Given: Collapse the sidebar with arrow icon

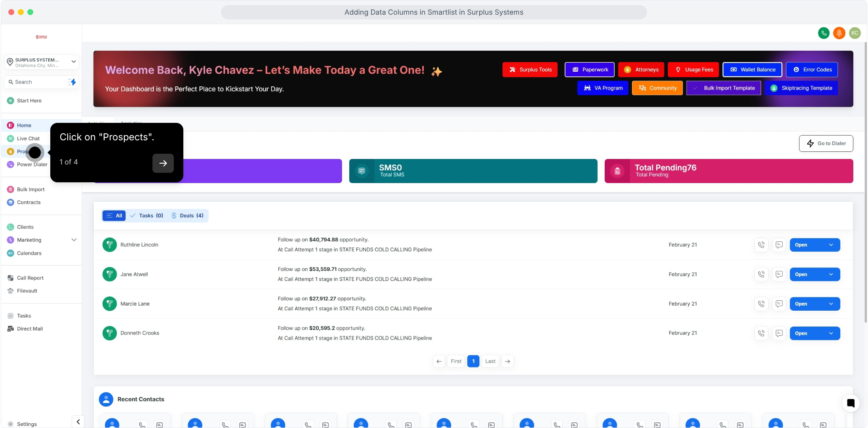Looking at the screenshot, I should [78, 422].
